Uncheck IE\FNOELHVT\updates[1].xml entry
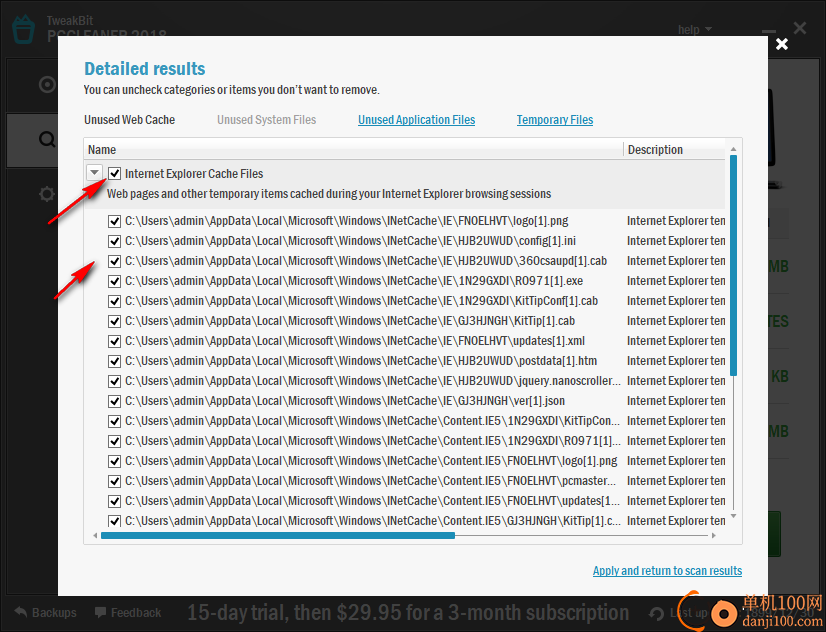Viewport: 826px width, 632px height. [114, 341]
